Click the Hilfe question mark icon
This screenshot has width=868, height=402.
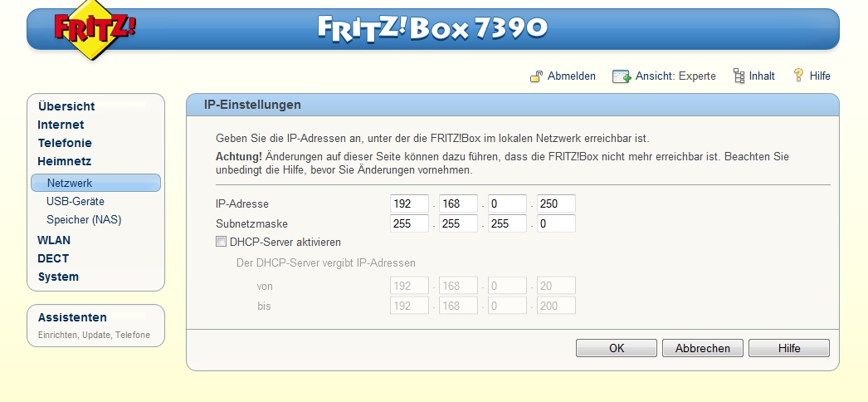(x=799, y=76)
